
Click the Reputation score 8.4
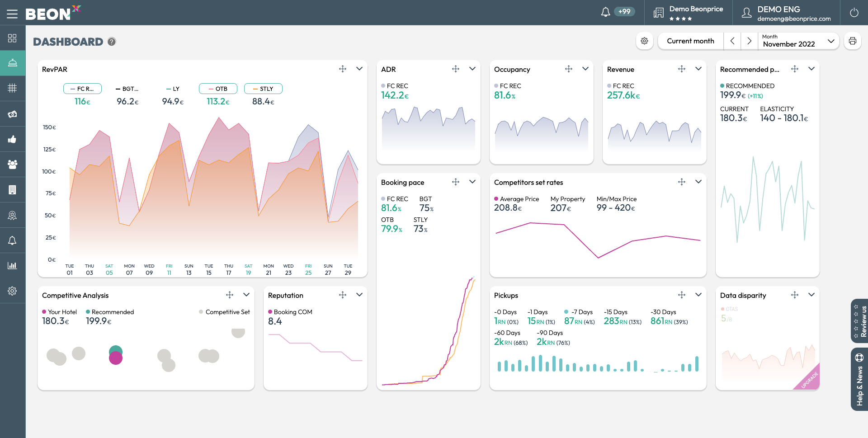click(275, 321)
